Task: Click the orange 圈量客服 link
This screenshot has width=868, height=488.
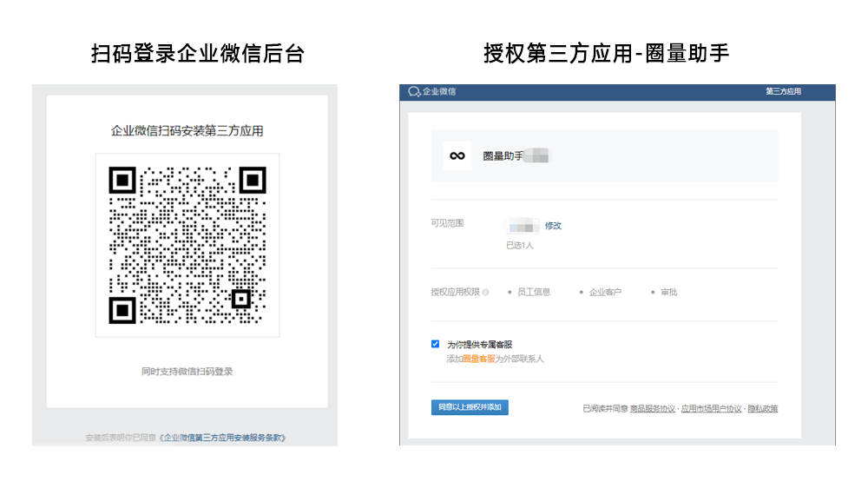Action: pos(478,359)
